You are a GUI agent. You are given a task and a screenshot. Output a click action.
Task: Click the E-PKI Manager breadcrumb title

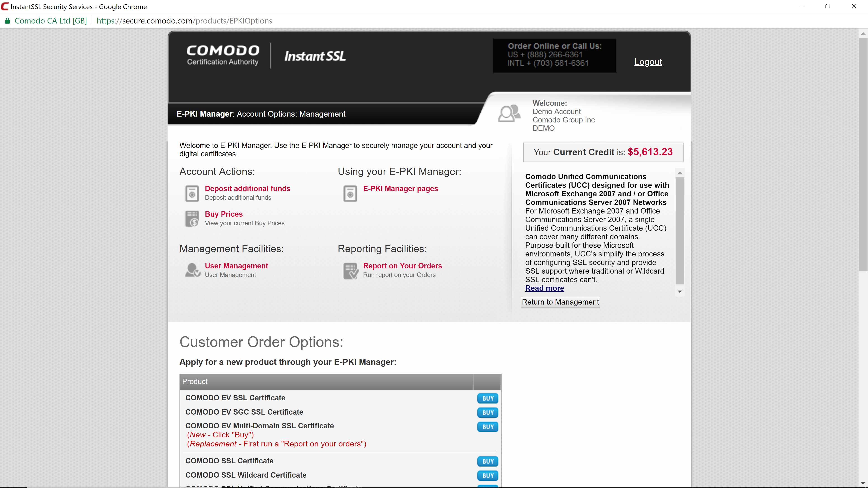[x=261, y=114]
